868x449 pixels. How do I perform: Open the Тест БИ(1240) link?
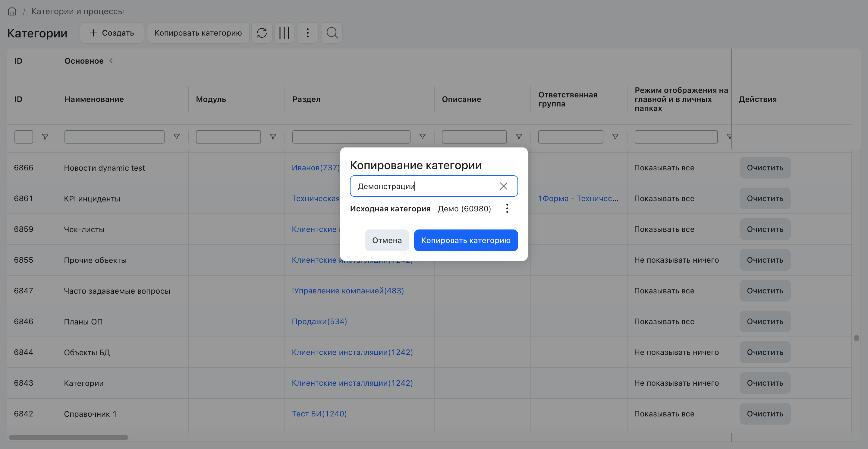[319, 414]
